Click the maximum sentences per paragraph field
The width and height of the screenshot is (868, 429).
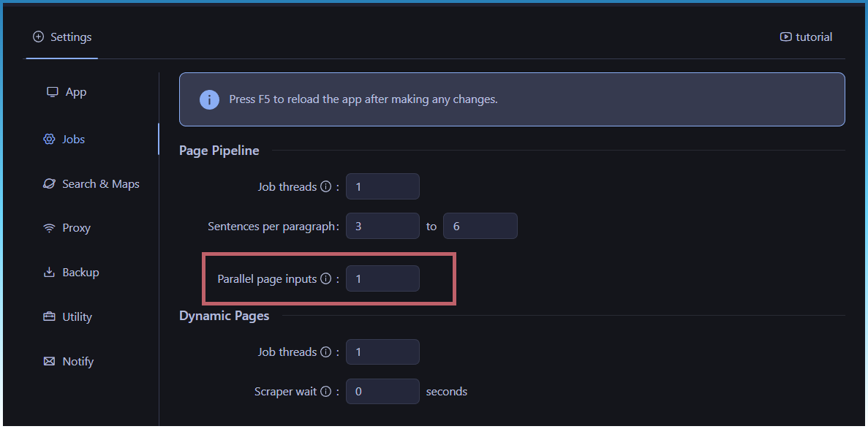[x=480, y=227]
